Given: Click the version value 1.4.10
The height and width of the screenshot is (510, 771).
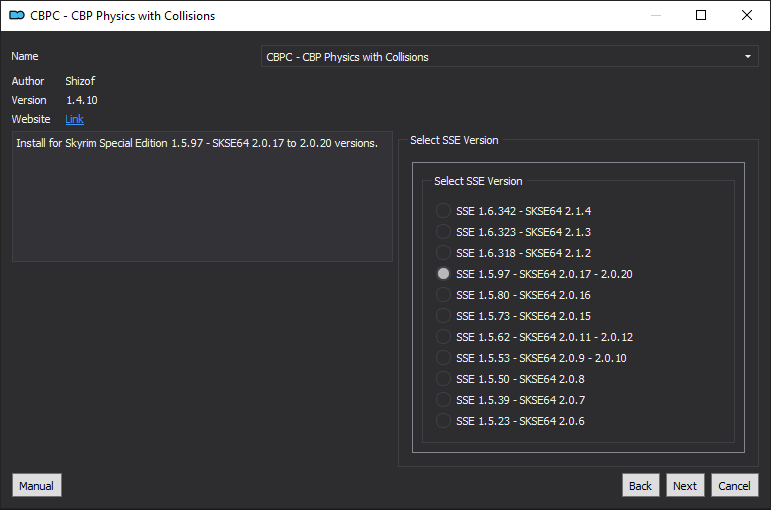Looking at the screenshot, I should (82, 100).
